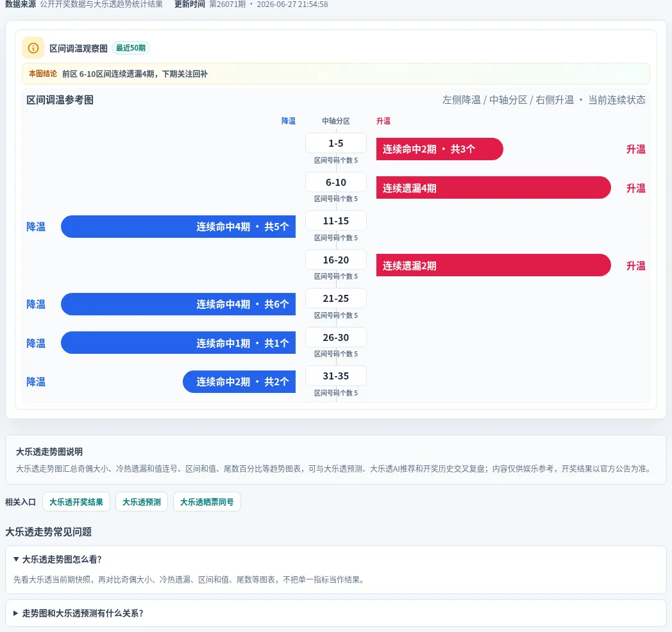This screenshot has height=632, width=672.
Task: Open the 大乐透开奖结果 link
Action: pos(76,502)
